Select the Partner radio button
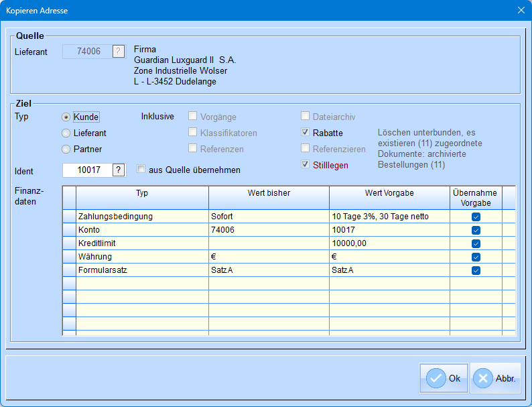This screenshot has width=532, height=407. click(66, 149)
